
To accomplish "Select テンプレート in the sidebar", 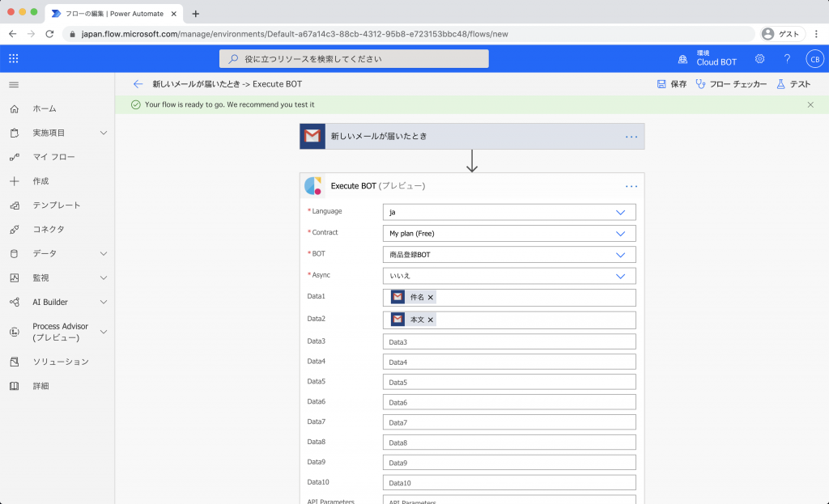I will tap(57, 205).
